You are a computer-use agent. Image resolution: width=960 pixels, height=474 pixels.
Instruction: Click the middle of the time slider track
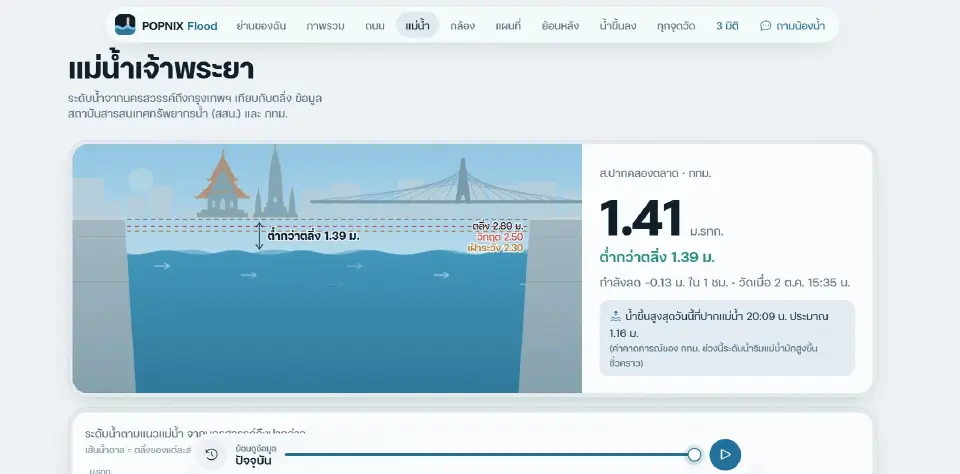(x=489, y=454)
